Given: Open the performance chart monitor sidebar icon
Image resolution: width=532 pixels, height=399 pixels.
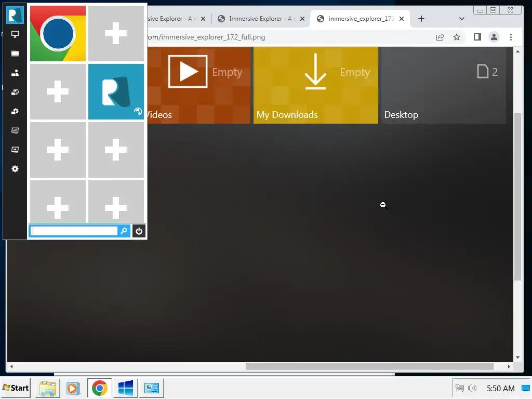Looking at the screenshot, I should point(15,130).
